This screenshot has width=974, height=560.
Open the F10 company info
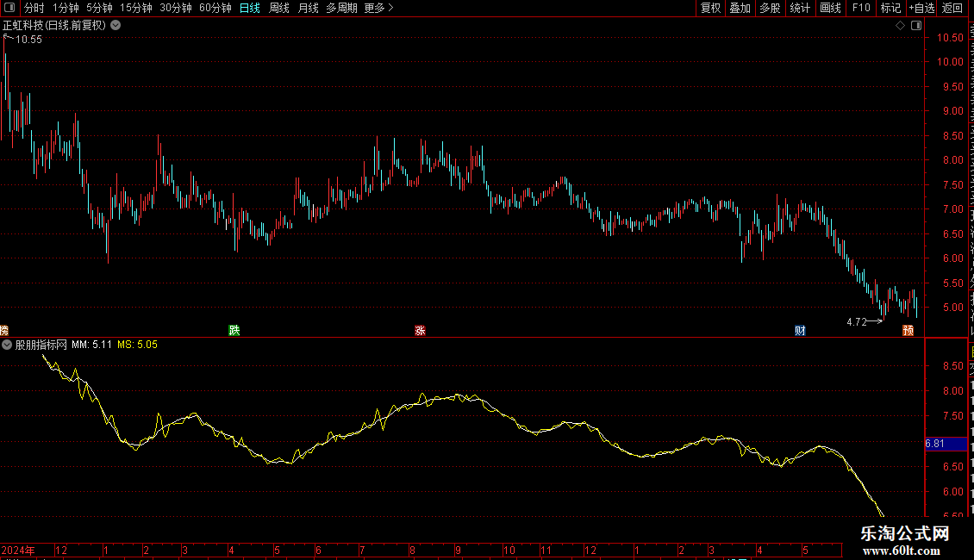(x=861, y=8)
